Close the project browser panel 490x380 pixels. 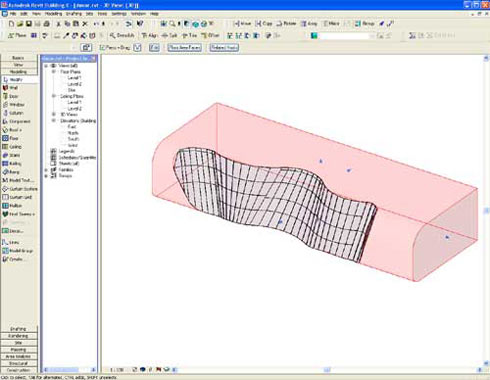[93, 59]
